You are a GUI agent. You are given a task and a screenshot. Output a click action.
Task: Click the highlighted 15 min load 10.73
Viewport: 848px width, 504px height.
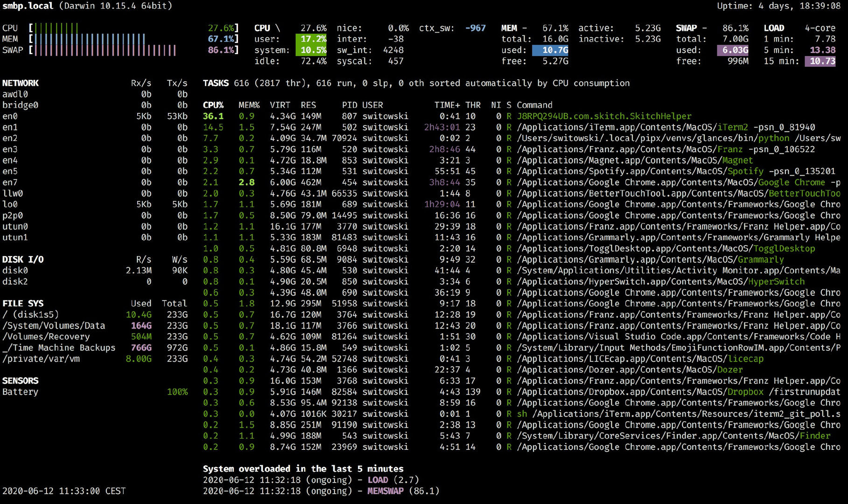point(820,61)
